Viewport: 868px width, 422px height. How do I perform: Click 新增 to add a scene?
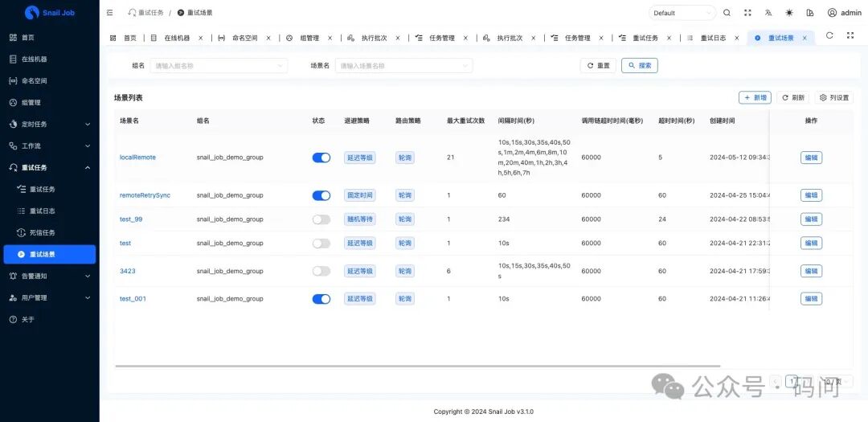click(x=755, y=97)
